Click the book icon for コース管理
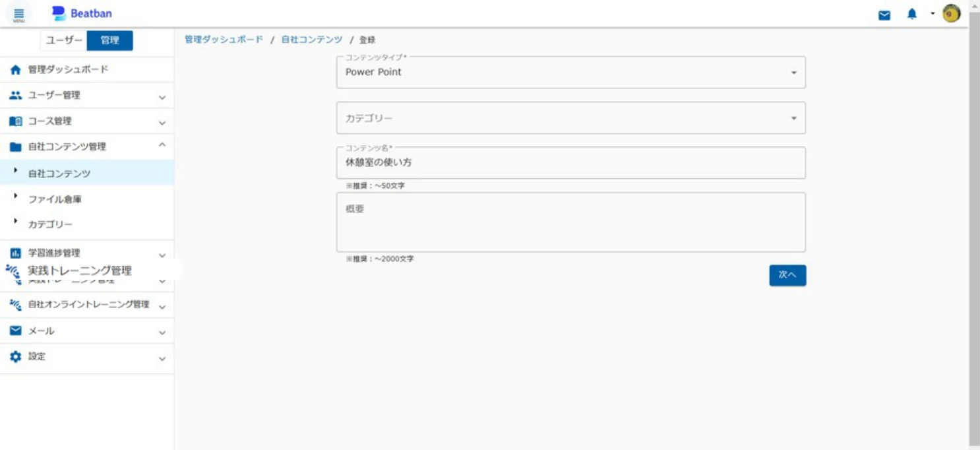The height and width of the screenshot is (450, 980). [16, 121]
